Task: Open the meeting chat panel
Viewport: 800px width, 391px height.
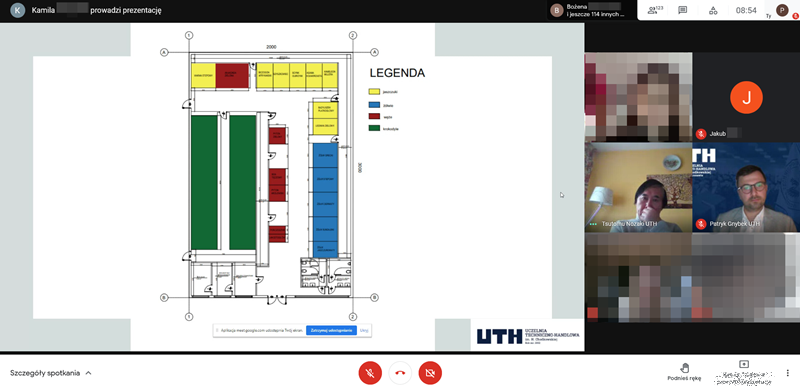Action: (683, 10)
